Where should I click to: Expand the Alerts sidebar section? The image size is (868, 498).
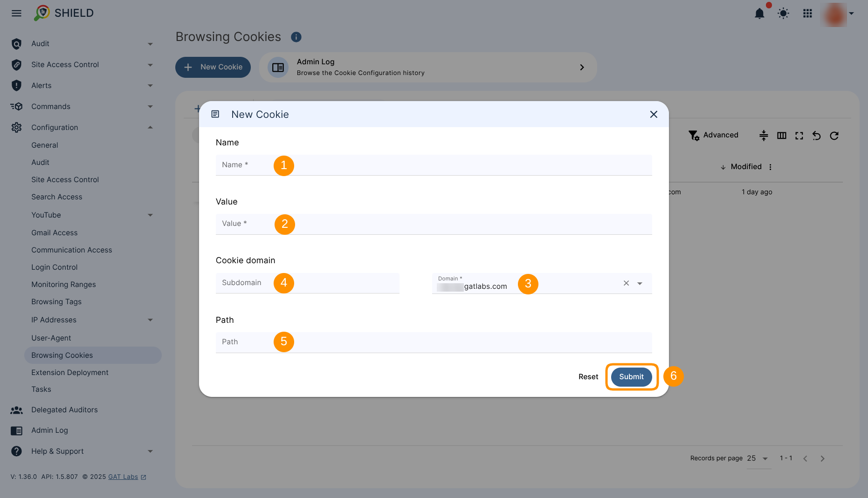150,86
